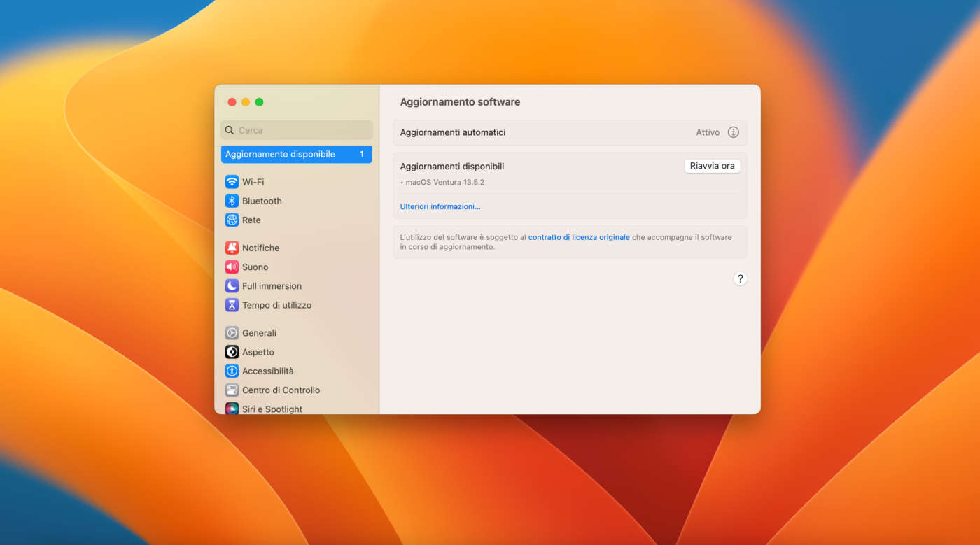The image size is (980, 545).
Task: Select the Rete globe icon
Action: (232, 220)
